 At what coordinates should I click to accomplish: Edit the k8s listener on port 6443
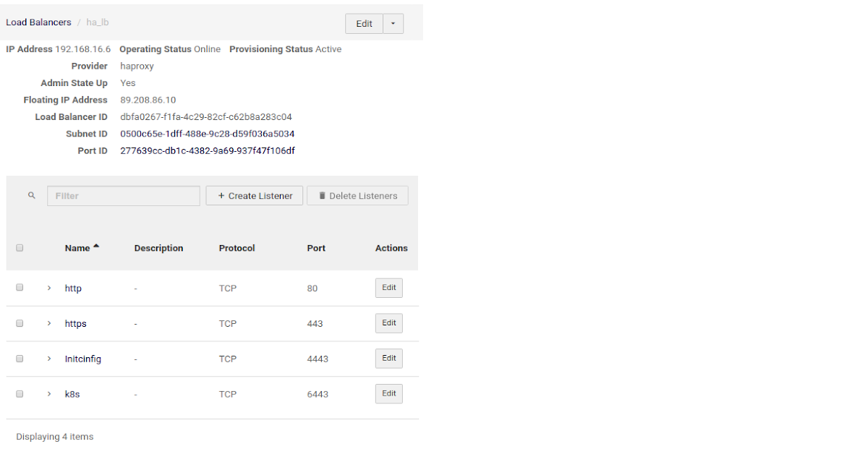click(x=388, y=394)
